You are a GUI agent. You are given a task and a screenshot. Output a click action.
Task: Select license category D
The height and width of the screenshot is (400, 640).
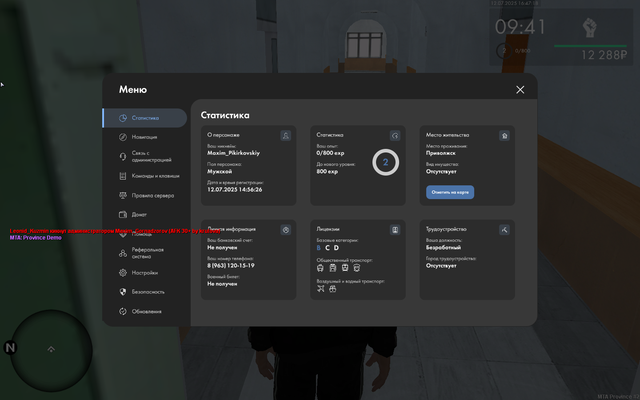click(x=336, y=248)
